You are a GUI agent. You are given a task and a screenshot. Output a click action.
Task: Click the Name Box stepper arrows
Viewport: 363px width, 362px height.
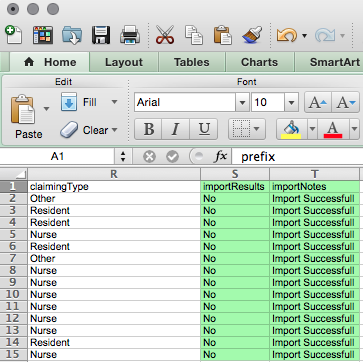pos(123,156)
